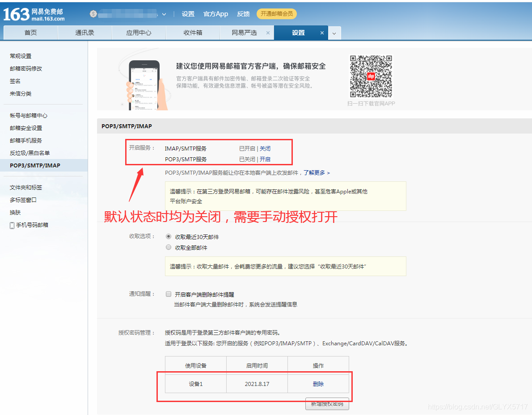Open 手机号码邮箱 in sidebar
This screenshot has height=415, width=532.
[32, 225]
